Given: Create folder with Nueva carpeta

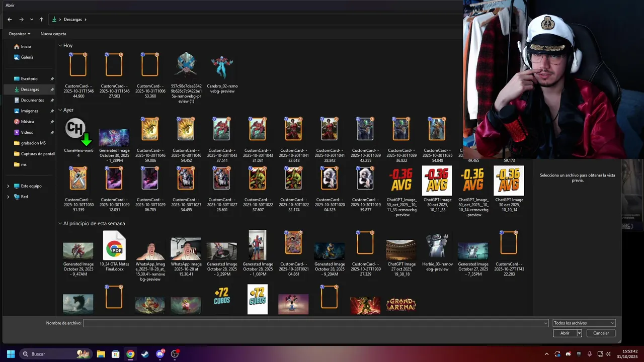Looking at the screenshot, I should coord(53,34).
